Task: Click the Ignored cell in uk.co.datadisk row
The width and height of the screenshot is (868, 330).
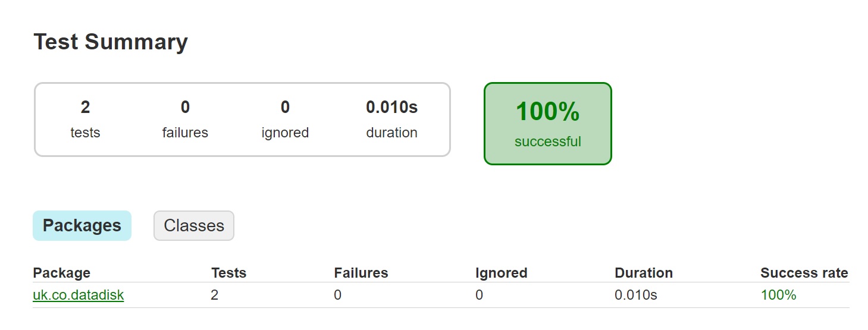Action: (480, 295)
